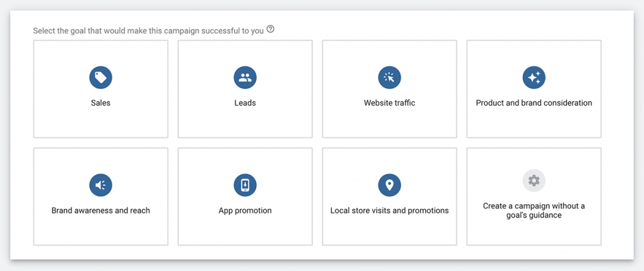644x271 pixels.
Task: Choose the "Leads" goal label
Action: [245, 103]
